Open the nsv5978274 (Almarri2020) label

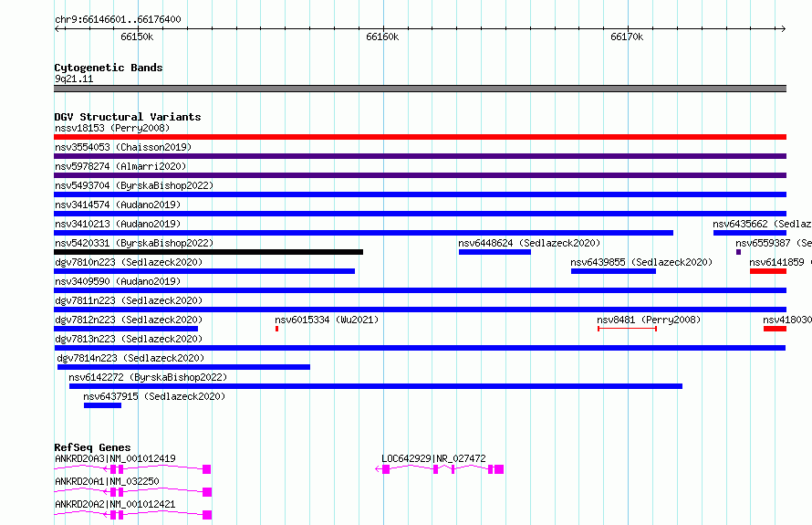(120, 166)
